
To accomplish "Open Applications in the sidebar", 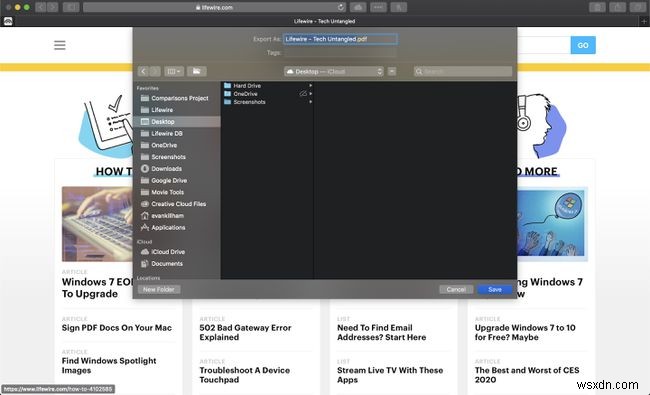I will click(x=177, y=228).
